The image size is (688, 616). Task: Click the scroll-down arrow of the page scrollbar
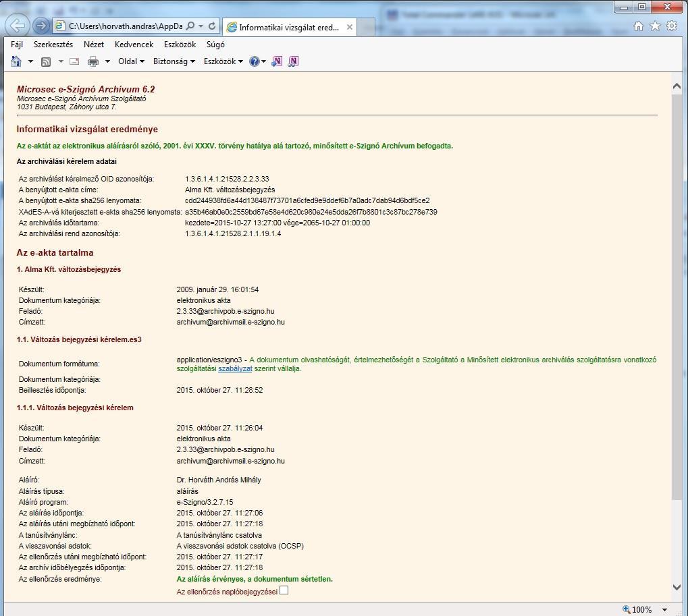point(677,587)
